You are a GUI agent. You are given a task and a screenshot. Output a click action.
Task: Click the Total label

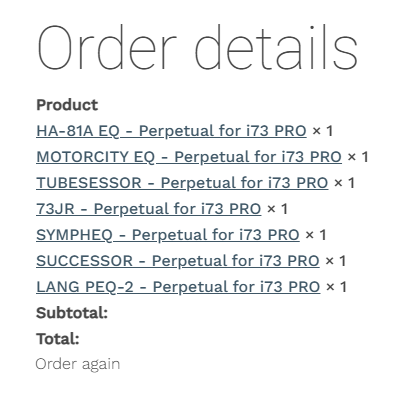coord(58,339)
